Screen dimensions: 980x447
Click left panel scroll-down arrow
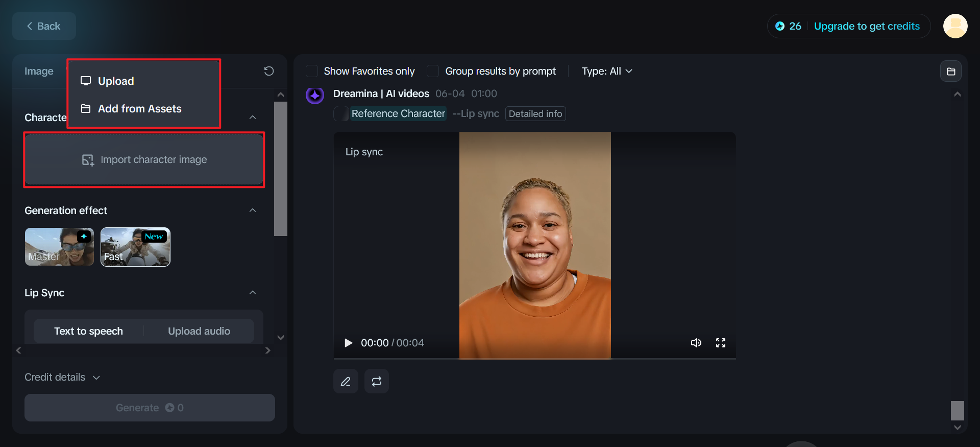tap(281, 338)
